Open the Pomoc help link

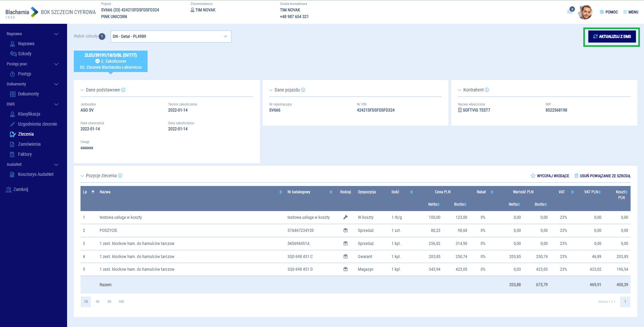pos(609,12)
